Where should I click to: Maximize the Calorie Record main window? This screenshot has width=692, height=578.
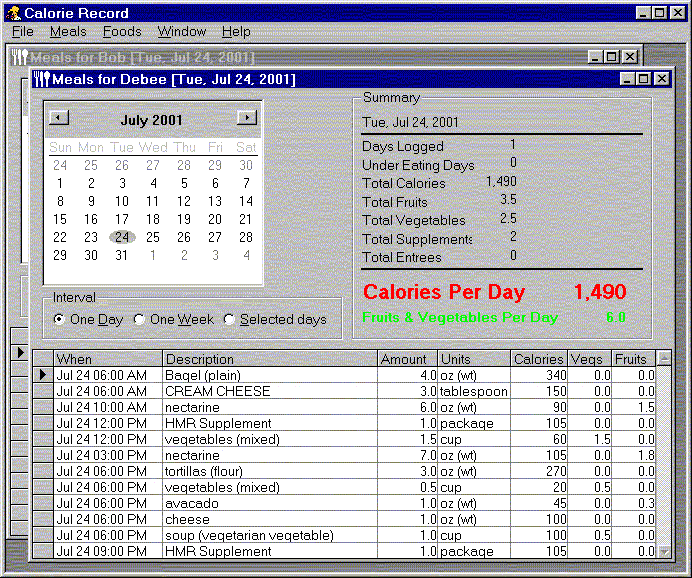[659, 13]
